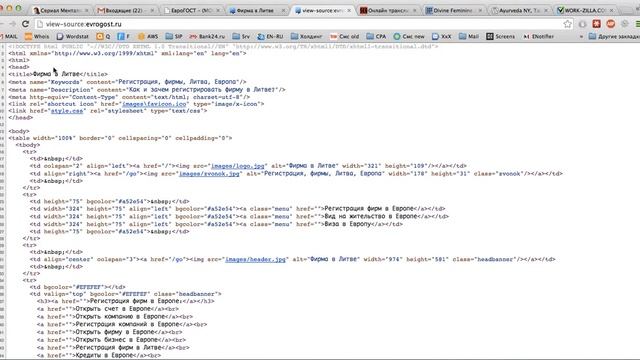
Task: Open the F bookmark
Action: [x=123, y=36]
